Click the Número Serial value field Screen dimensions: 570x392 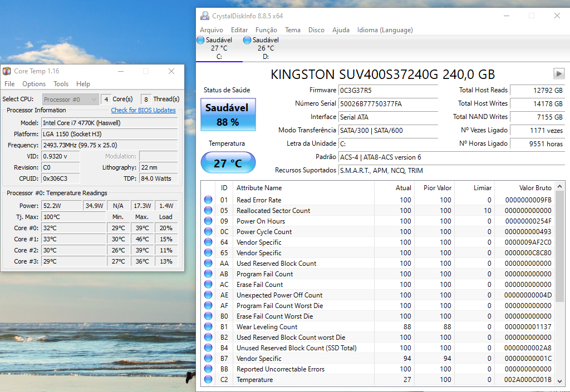388,104
